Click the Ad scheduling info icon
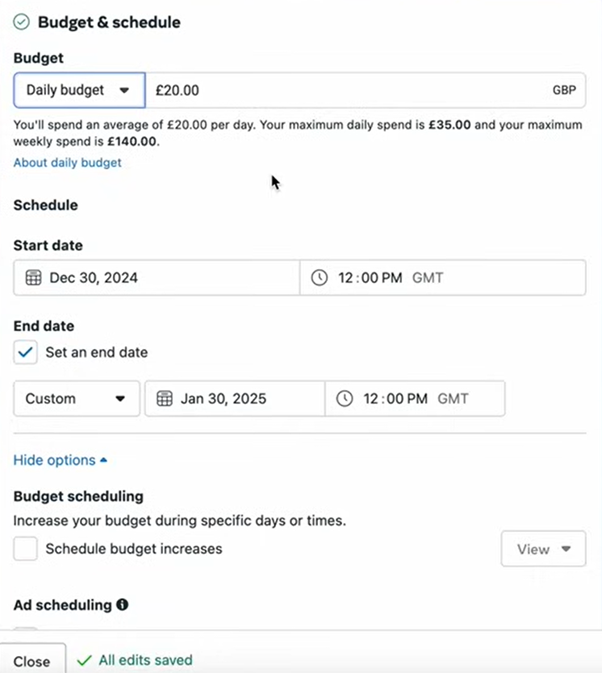The width and height of the screenshot is (602, 673). tap(122, 605)
